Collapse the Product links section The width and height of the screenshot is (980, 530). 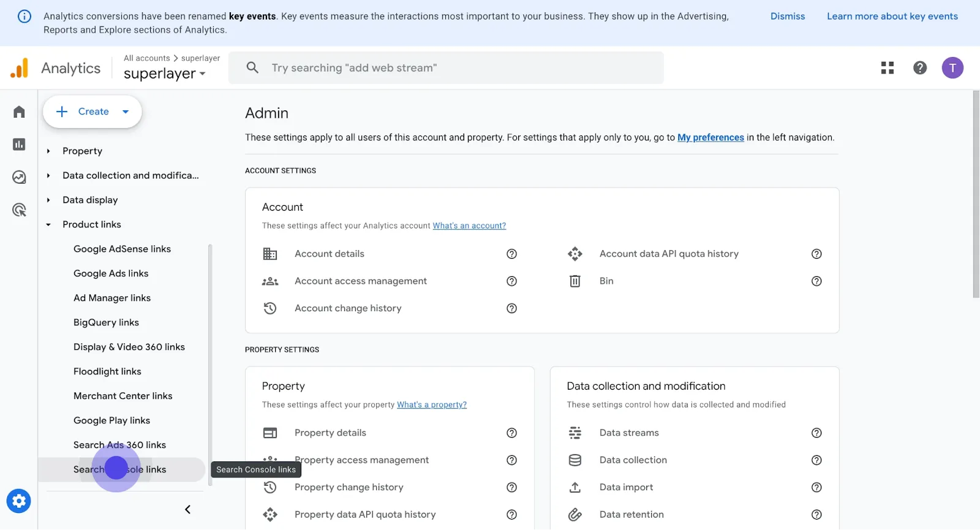(x=48, y=225)
